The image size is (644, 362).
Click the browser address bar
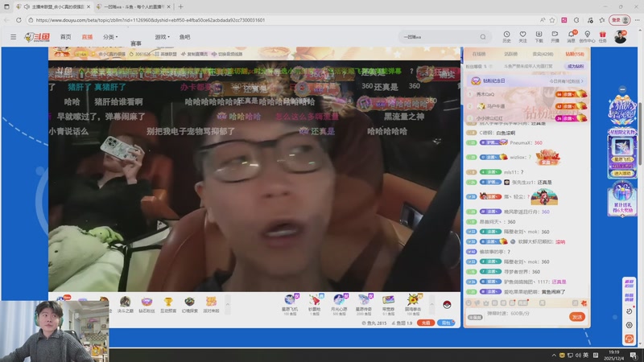tap(283, 19)
